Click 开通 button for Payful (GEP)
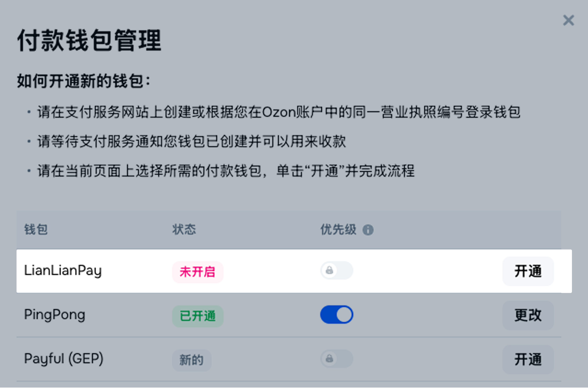This screenshot has width=588, height=389. coord(528,359)
